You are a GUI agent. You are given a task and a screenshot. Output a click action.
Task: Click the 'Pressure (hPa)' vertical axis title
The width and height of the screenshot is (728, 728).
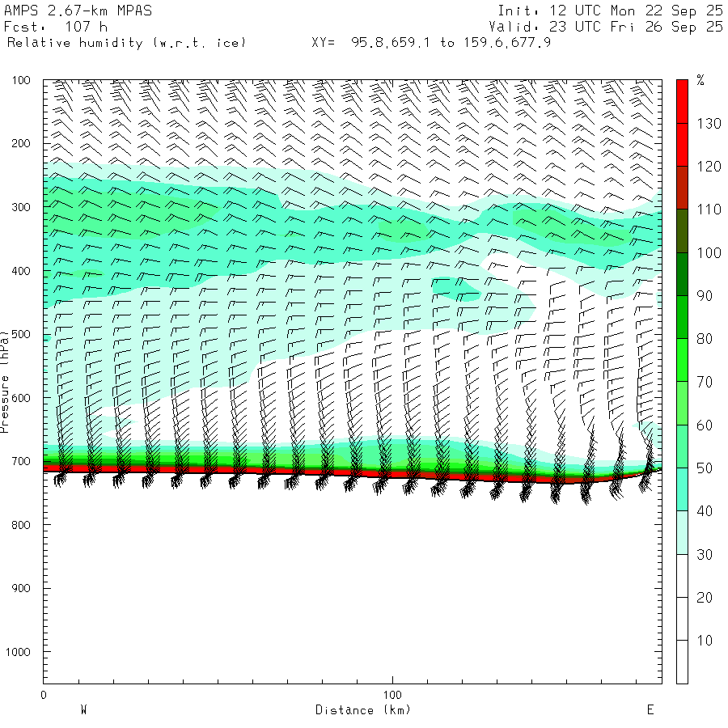5,382
